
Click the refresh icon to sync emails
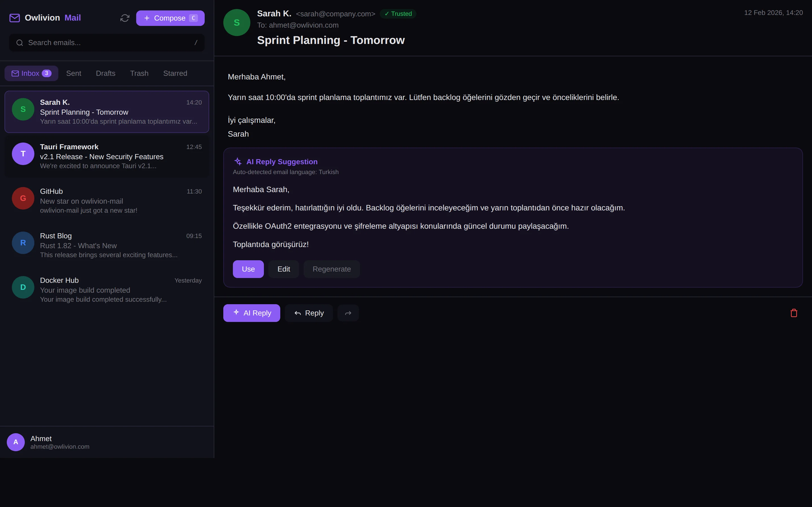click(x=125, y=18)
